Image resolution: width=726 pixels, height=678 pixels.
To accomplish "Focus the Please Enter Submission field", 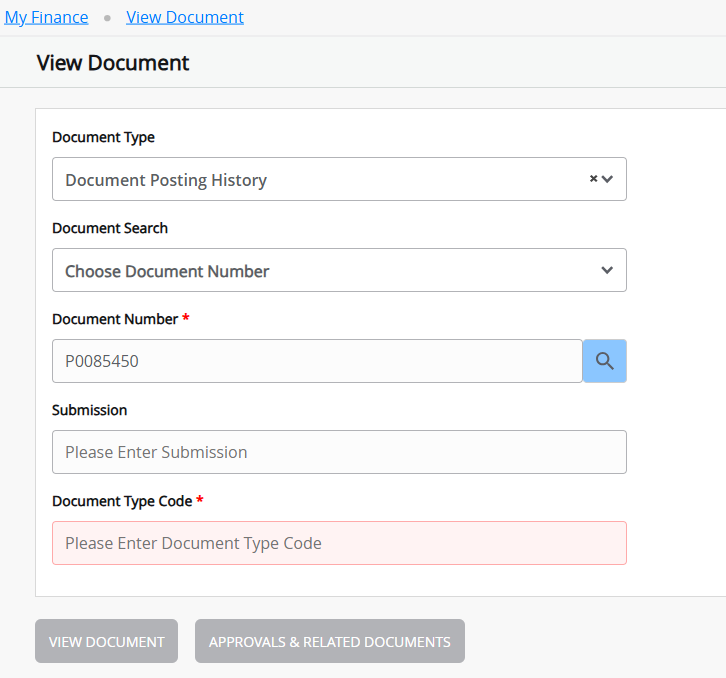I will pos(339,452).
